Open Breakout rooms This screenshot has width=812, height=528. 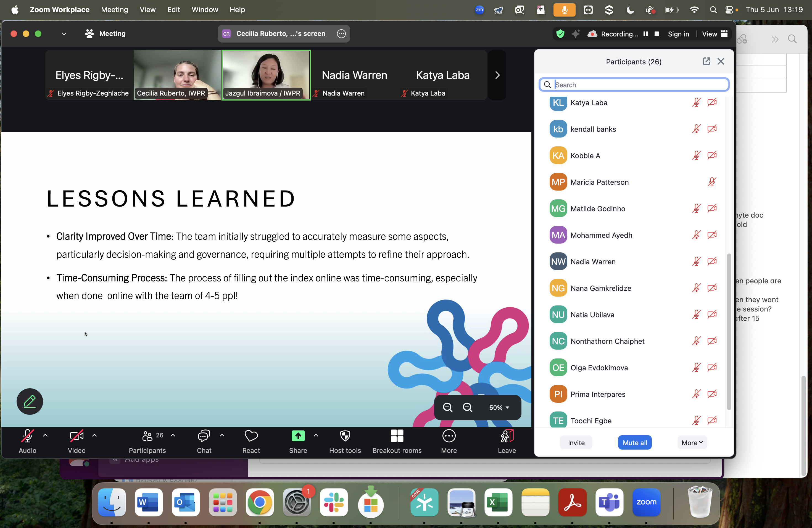tap(397, 441)
